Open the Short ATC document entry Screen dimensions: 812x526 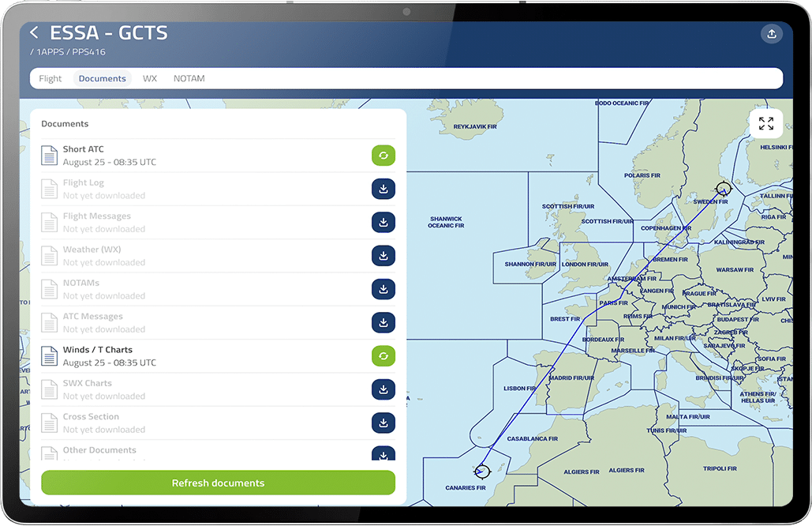[110, 156]
